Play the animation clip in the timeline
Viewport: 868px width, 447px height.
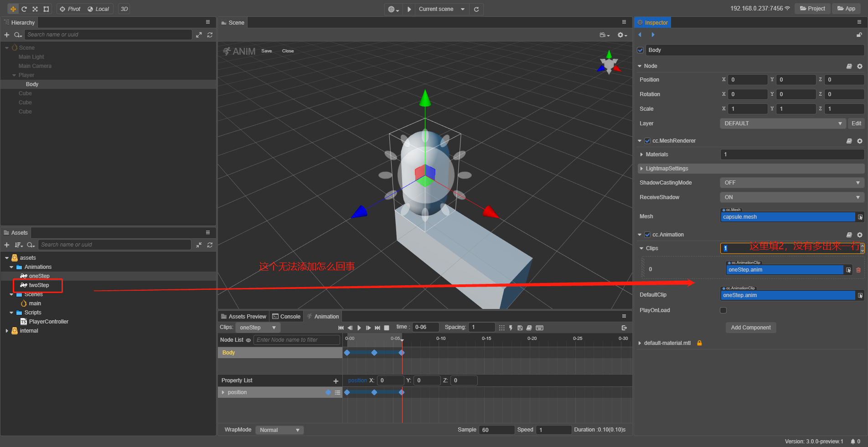point(359,328)
